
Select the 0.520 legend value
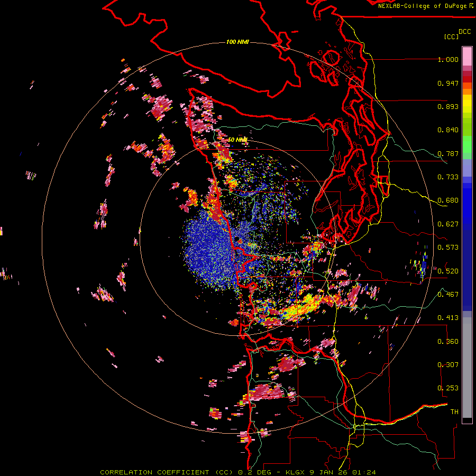(448, 271)
